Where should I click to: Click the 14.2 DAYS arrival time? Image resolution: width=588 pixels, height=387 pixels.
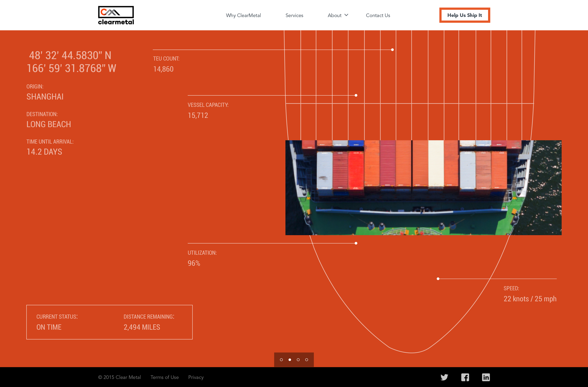pyautogui.click(x=44, y=152)
